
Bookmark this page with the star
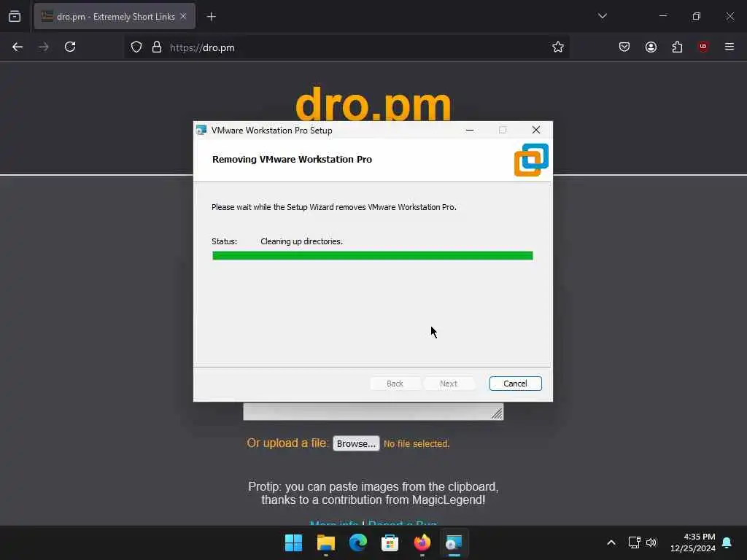click(558, 47)
